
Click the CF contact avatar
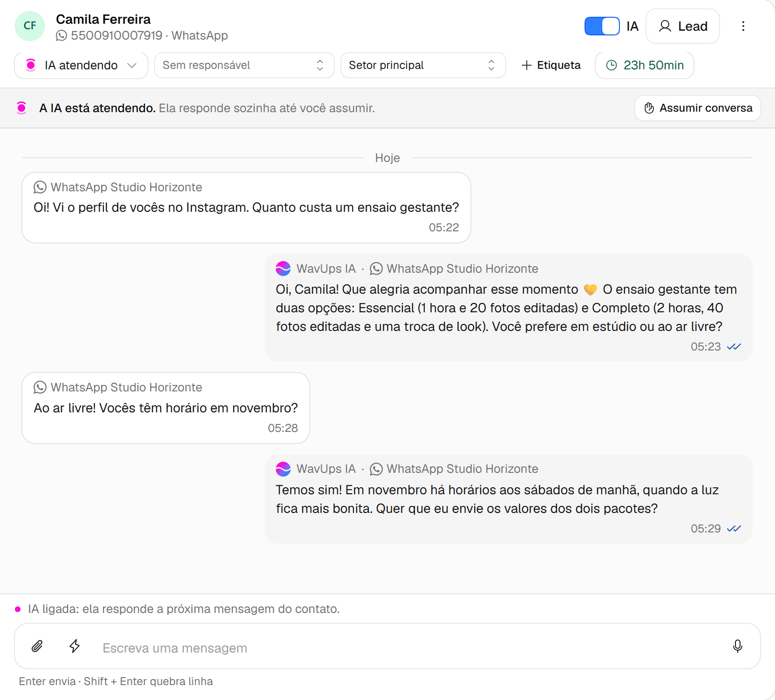coord(30,26)
